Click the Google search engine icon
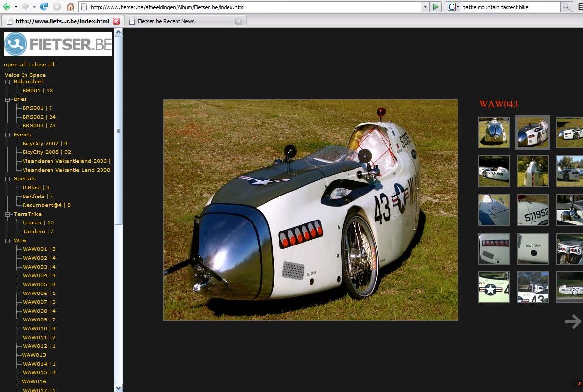 click(x=452, y=7)
